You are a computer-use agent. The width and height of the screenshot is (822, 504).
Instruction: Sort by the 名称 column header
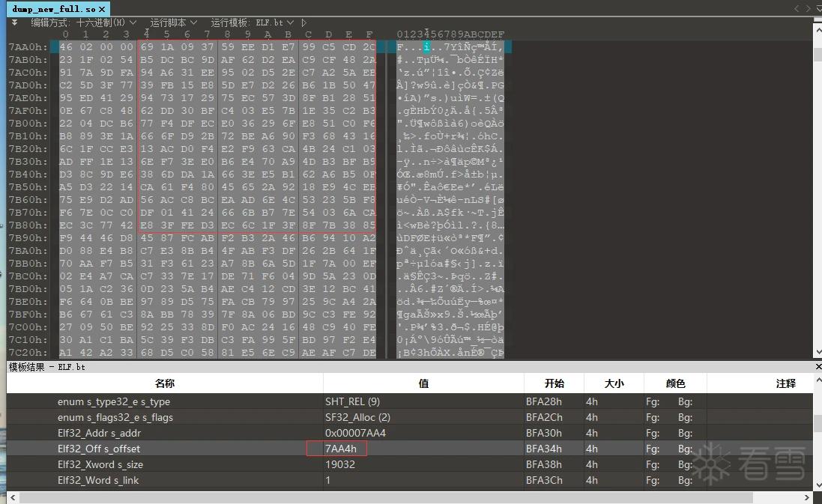coord(165,383)
